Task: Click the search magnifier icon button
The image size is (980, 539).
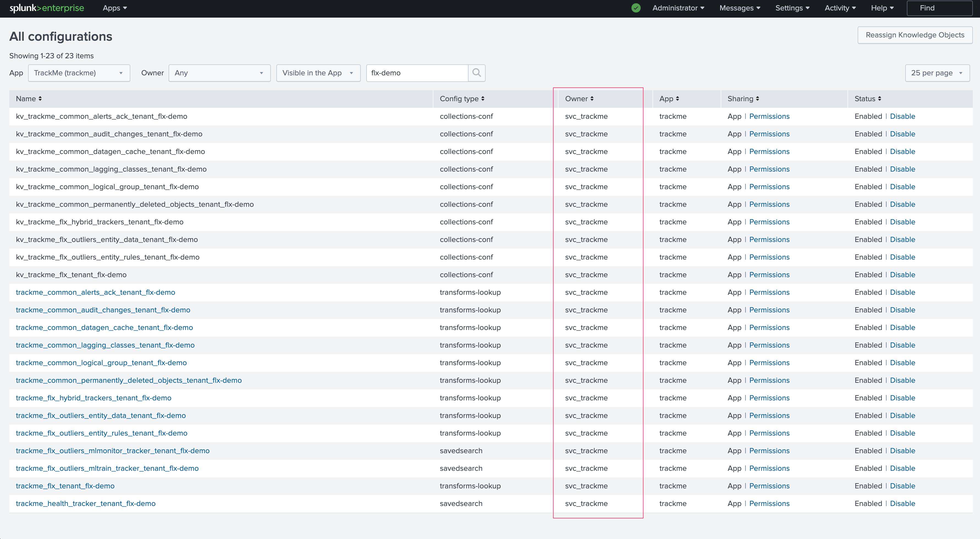Action: tap(476, 73)
